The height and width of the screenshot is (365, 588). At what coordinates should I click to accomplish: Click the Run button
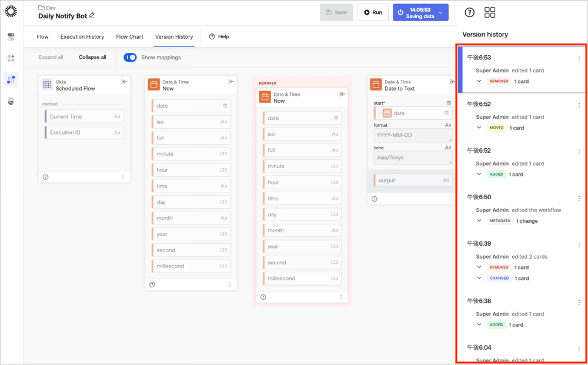point(373,12)
